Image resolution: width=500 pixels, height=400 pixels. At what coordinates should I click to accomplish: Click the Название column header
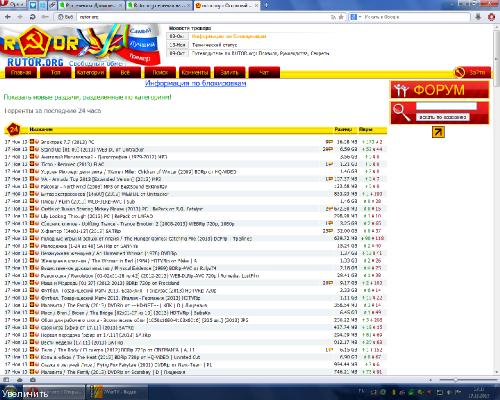pyautogui.click(x=41, y=129)
